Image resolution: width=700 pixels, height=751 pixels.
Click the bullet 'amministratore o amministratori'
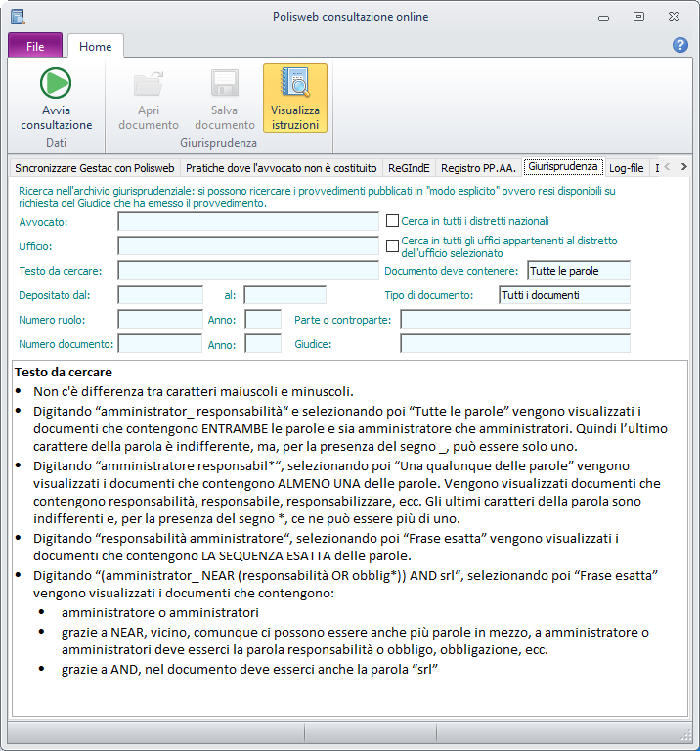[x=160, y=612]
